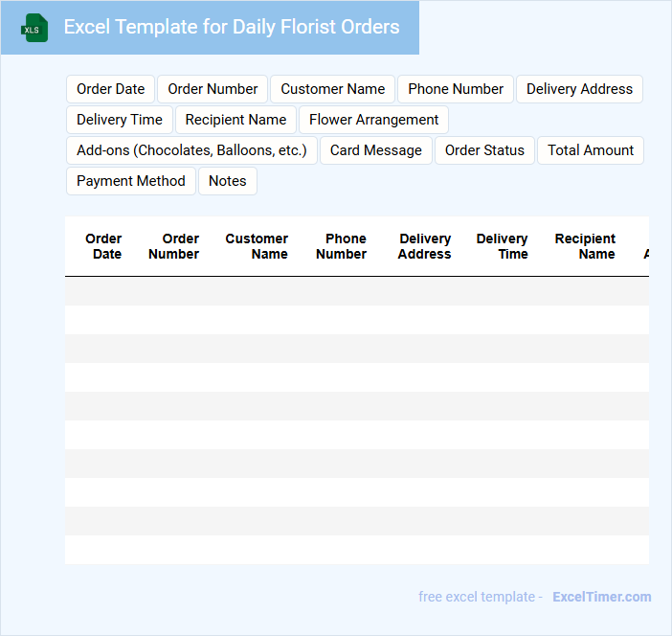Pick the Payment Method tag

[x=131, y=181]
